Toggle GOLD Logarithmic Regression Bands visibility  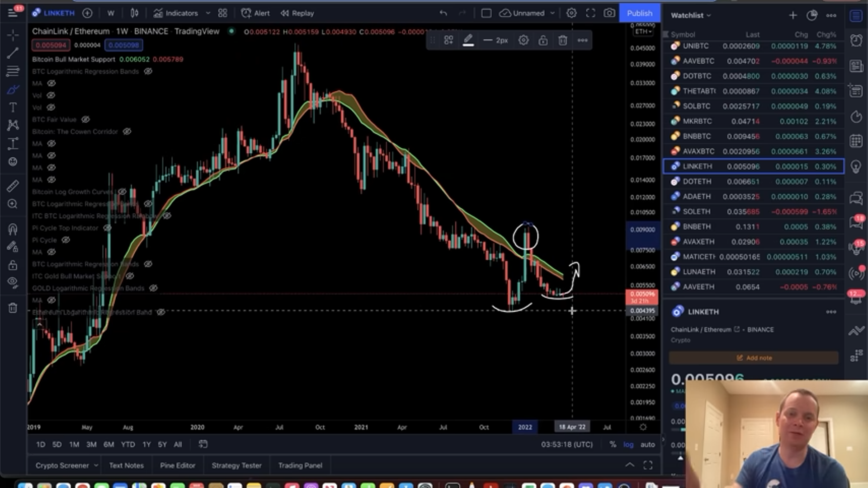153,288
